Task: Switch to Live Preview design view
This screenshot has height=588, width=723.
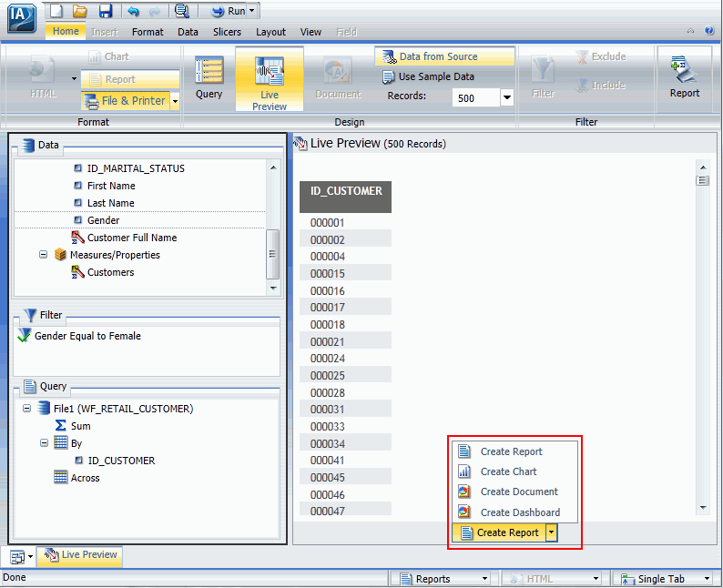Action: point(270,79)
